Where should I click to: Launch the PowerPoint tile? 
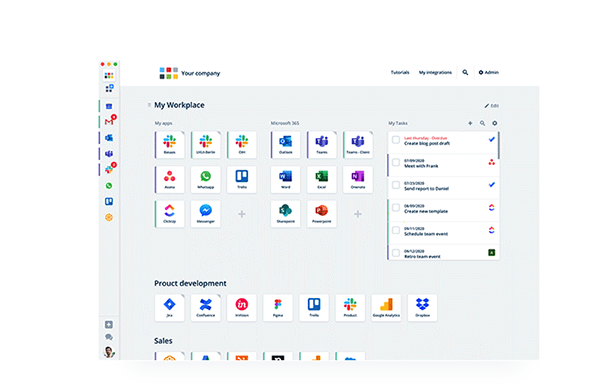click(x=321, y=214)
